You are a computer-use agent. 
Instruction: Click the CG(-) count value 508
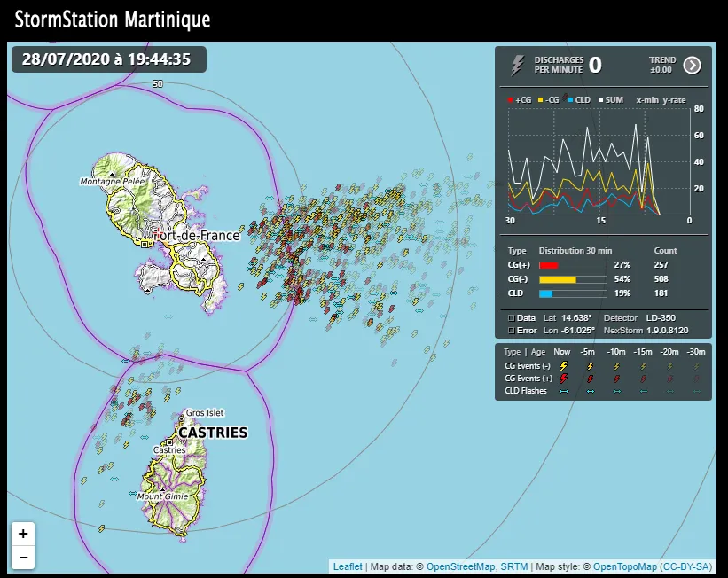(661, 279)
